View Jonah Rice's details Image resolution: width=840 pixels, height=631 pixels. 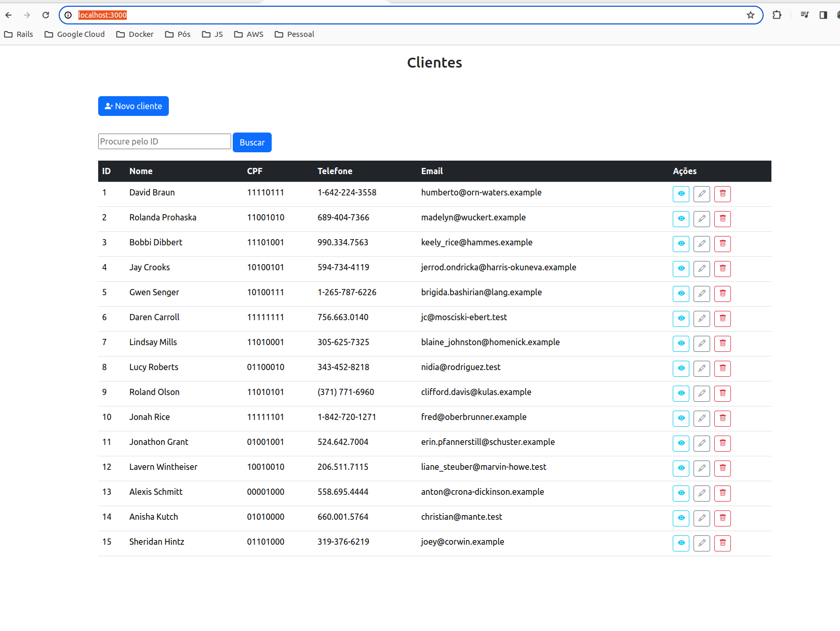[681, 418]
